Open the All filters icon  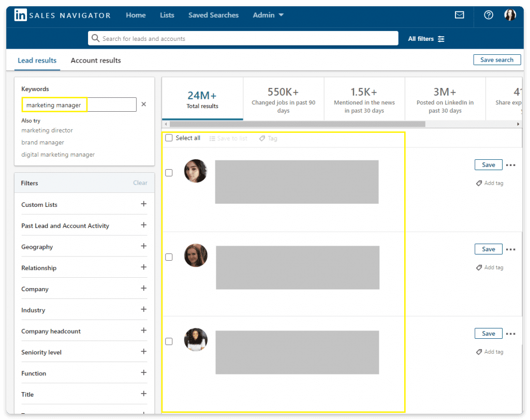click(440, 39)
